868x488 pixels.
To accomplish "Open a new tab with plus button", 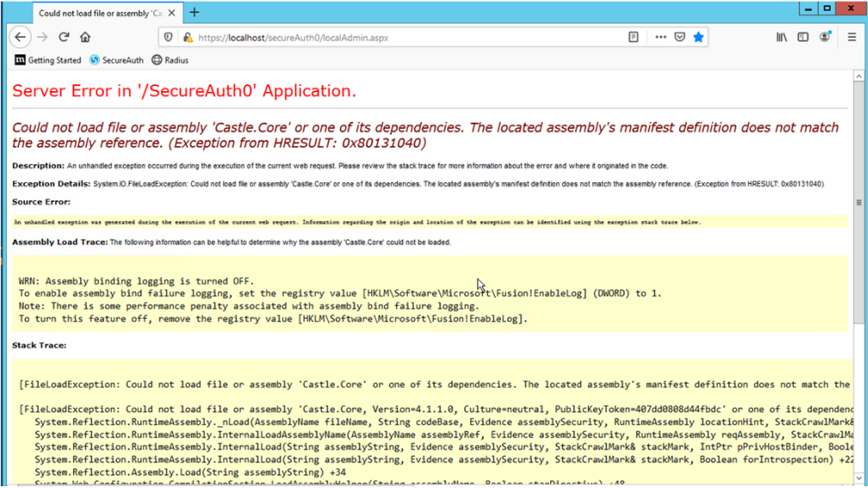I will pyautogui.click(x=194, y=12).
